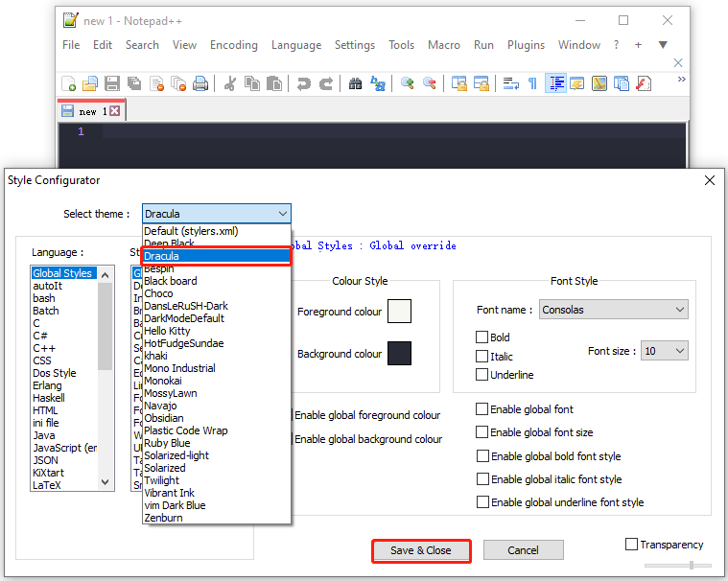Click the Open file folder icon
This screenshot has height=581, width=728.
(x=90, y=83)
